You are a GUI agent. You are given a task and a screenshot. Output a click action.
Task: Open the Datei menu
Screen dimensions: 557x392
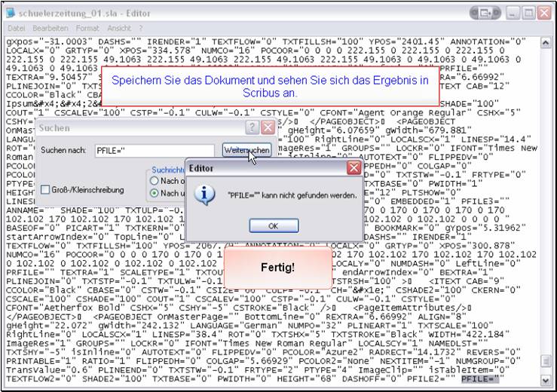(x=16, y=28)
